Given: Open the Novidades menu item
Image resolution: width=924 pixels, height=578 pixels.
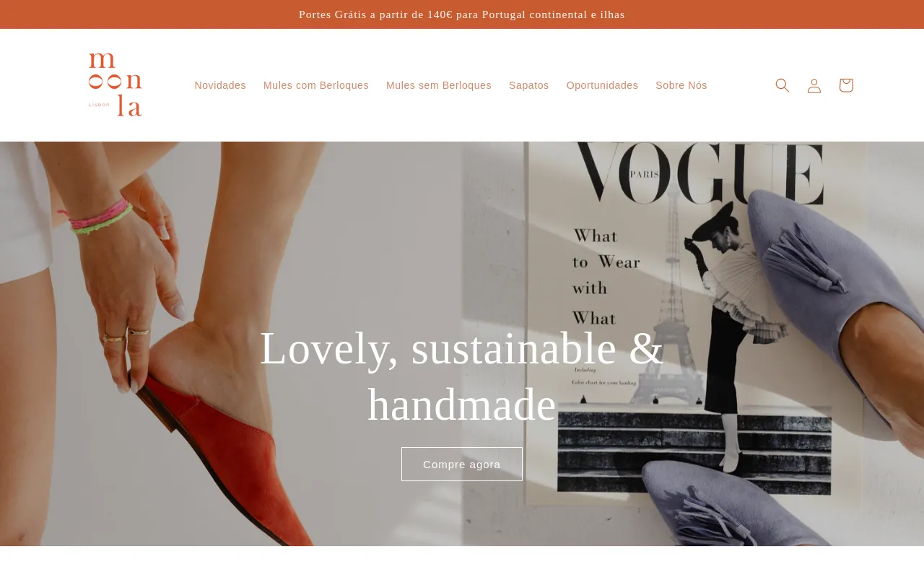Looking at the screenshot, I should point(220,85).
